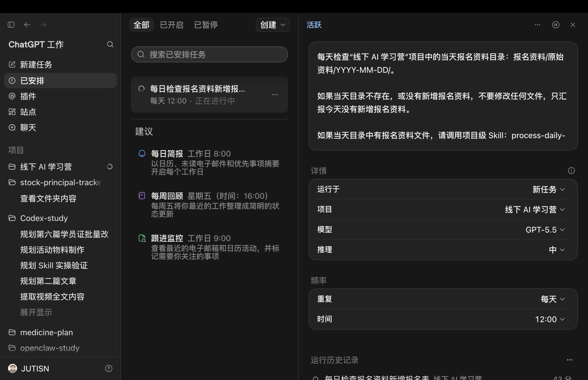Open help question mark icon

click(108, 368)
